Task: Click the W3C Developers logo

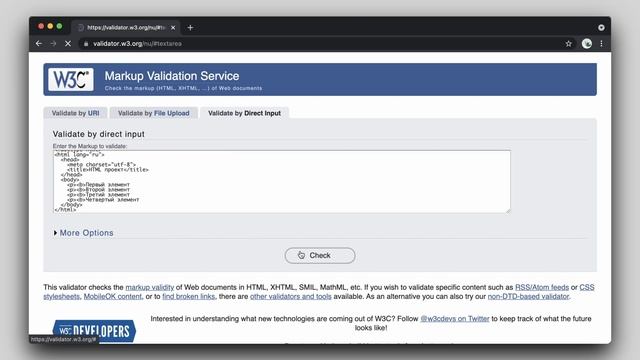Action: pos(94,331)
